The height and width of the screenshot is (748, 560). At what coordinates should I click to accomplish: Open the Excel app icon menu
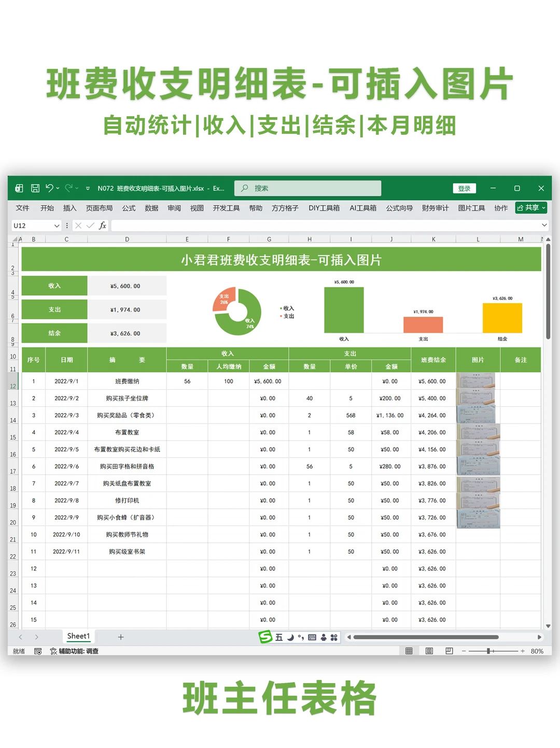19,188
